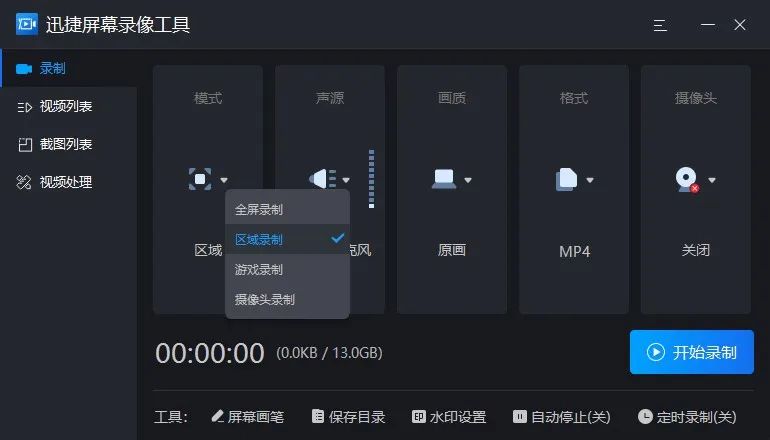Open the 屏幕画笔 tool
The height and width of the screenshot is (440, 770).
coord(248,417)
